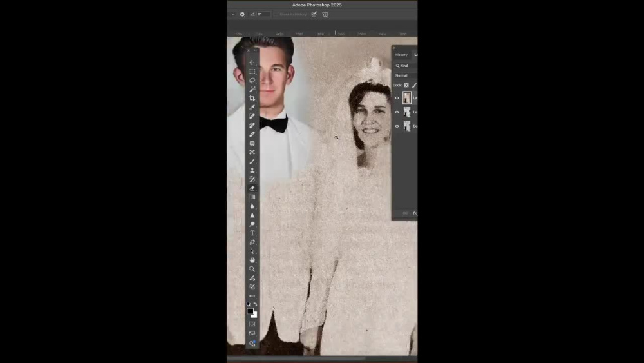Viewport: 644px width, 363px height.
Task: Select the Path Selection arrow tool
Action: click(x=252, y=251)
